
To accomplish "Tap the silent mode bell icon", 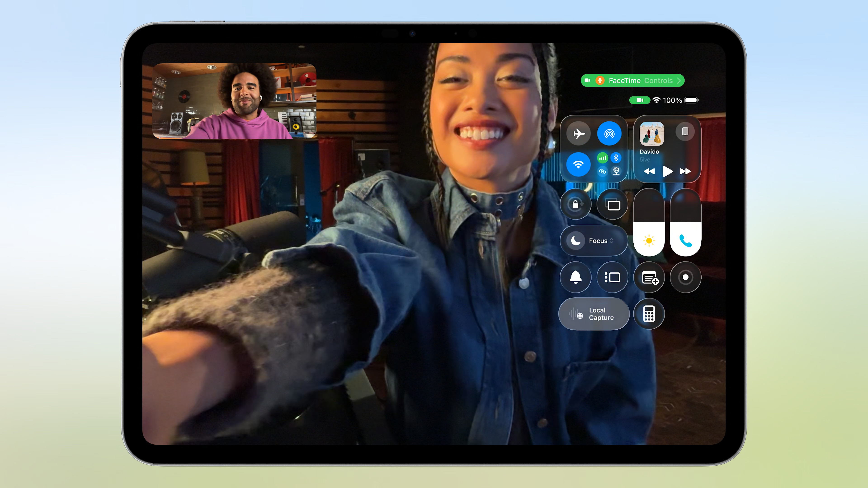I will [576, 277].
